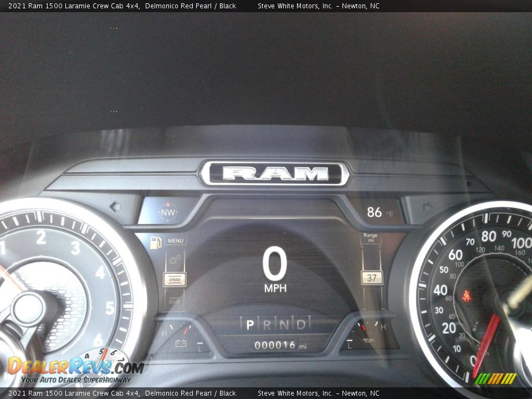Click the large 0 speed readout
Viewport: 532px width, 399px height.
click(274, 264)
